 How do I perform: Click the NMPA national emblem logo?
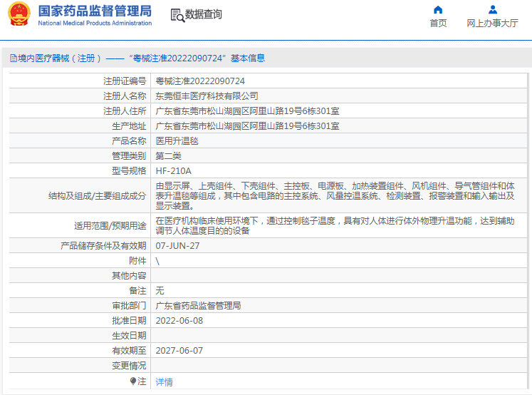pyautogui.click(x=19, y=14)
